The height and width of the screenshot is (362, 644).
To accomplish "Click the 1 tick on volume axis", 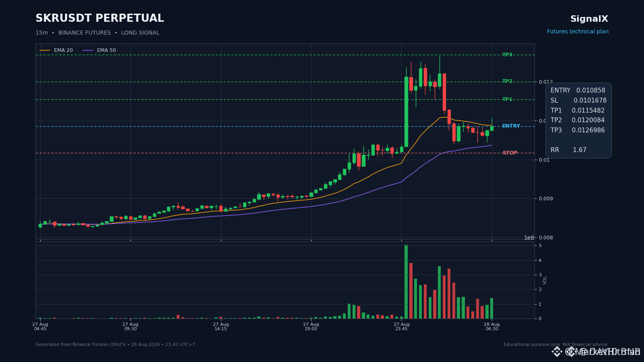I will (x=540, y=304).
